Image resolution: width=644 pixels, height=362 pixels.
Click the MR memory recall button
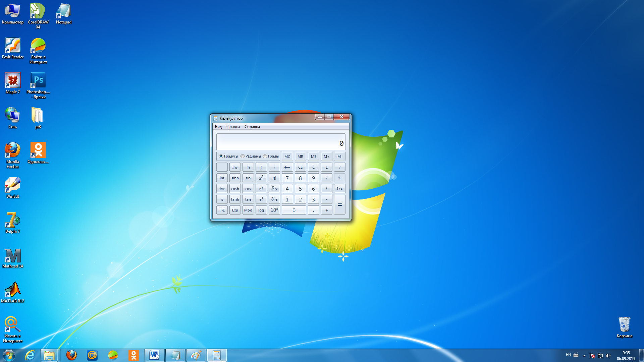pos(300,157)
